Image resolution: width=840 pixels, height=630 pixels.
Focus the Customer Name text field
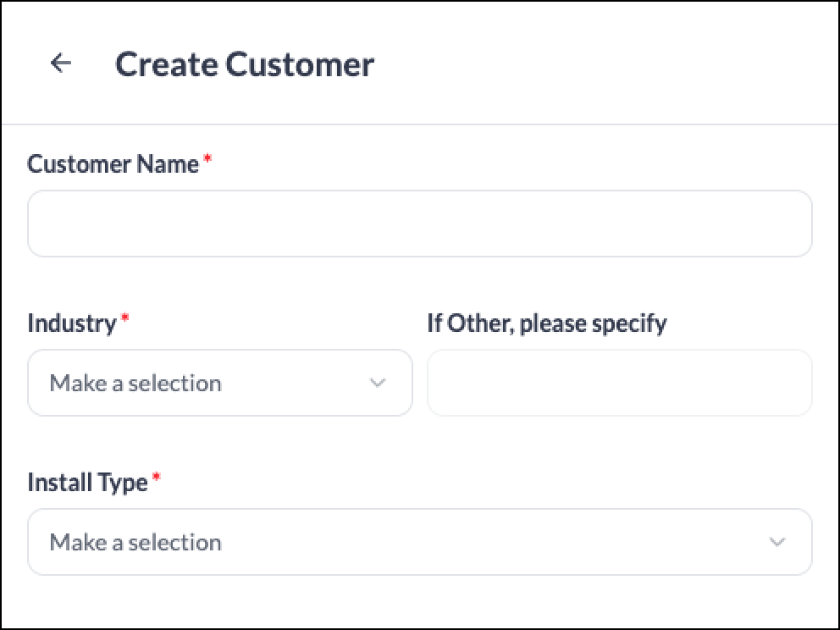(x=419, y=224)
